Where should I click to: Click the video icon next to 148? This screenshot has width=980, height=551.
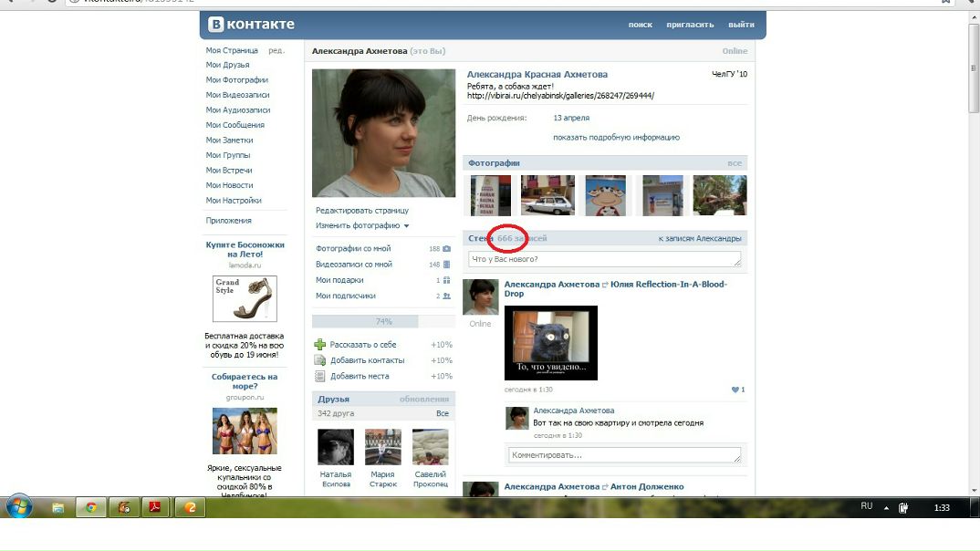point(446,265)
